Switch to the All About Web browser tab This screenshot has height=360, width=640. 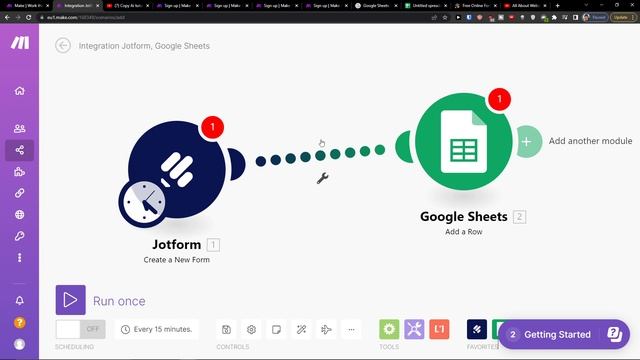click(525, 6)
